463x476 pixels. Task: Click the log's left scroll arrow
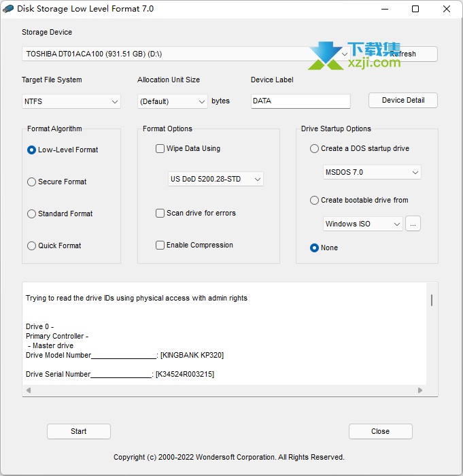29,390
